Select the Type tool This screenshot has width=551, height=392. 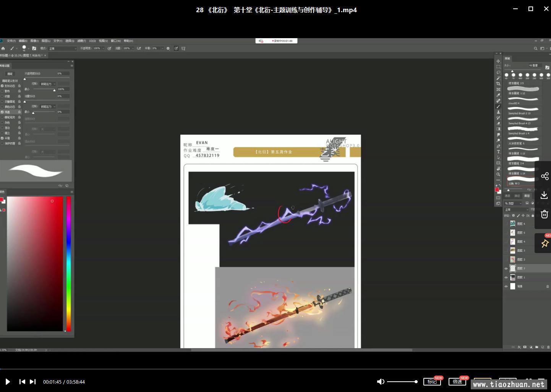[x=498, y=152]
